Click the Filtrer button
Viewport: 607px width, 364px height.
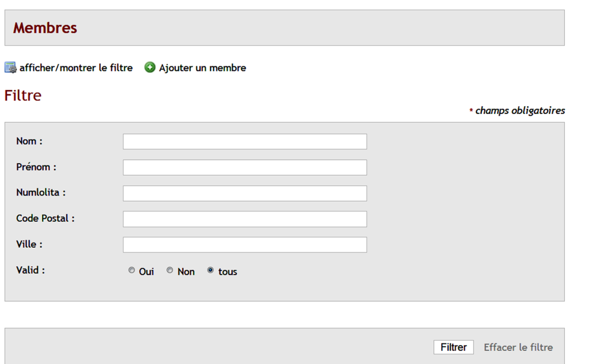[453, 347]
